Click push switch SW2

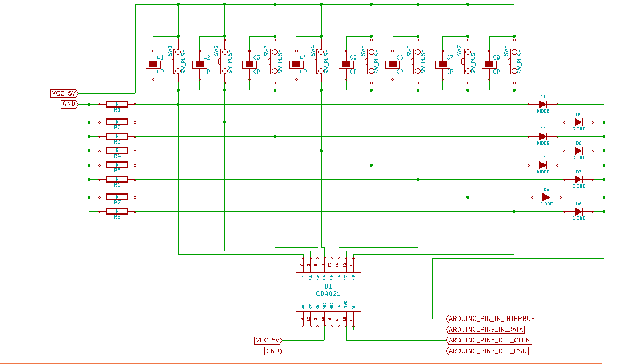(223, 61)
